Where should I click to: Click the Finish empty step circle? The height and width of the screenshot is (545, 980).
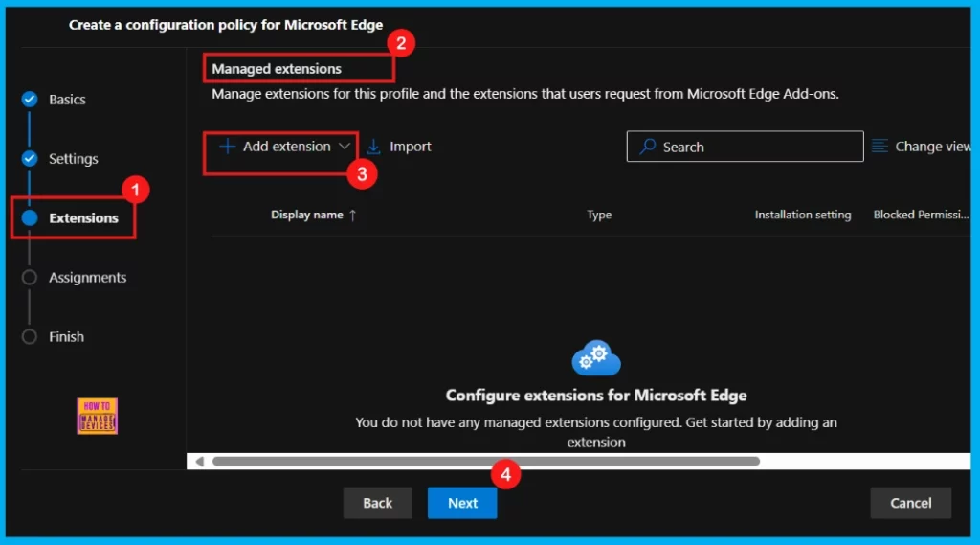(x=30, y=336)
